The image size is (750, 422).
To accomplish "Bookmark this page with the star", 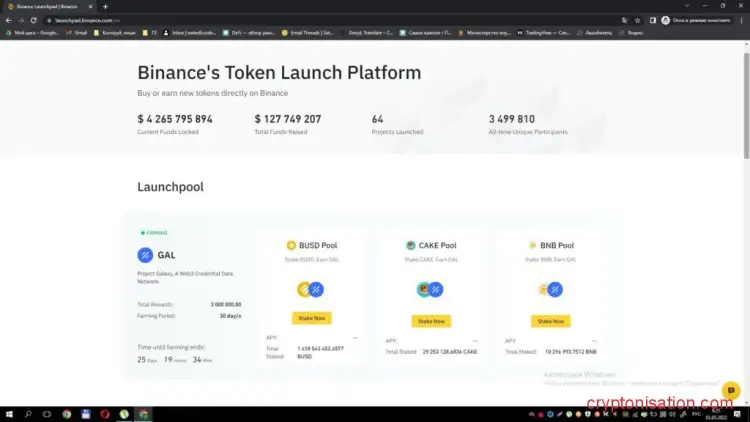I will 637,21.
